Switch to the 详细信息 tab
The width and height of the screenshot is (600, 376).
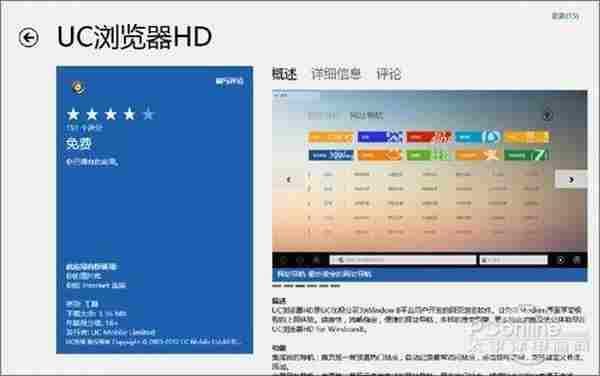click(336, 74)
